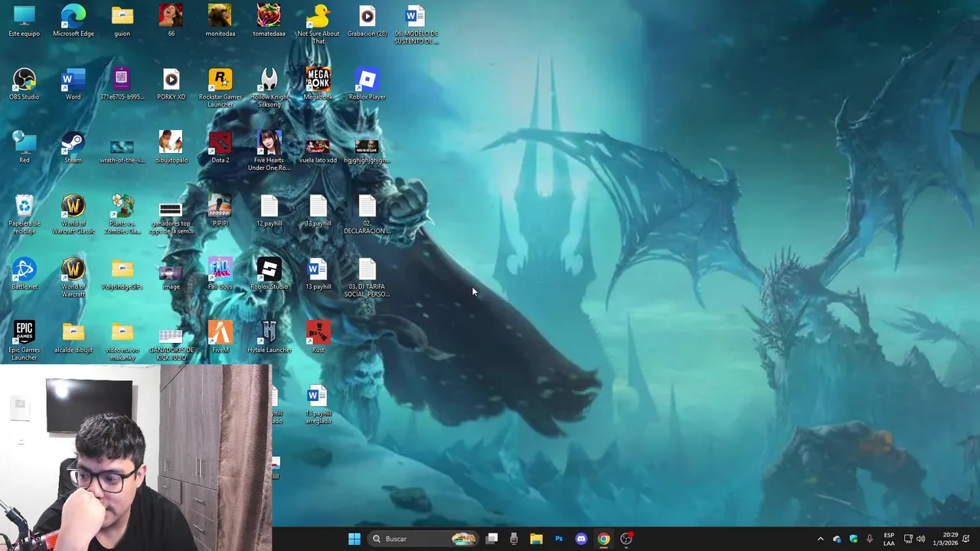Launch the Rust game shortcut
The height and width of the screenshot is (551, 980).
click(x=318, y=337)
